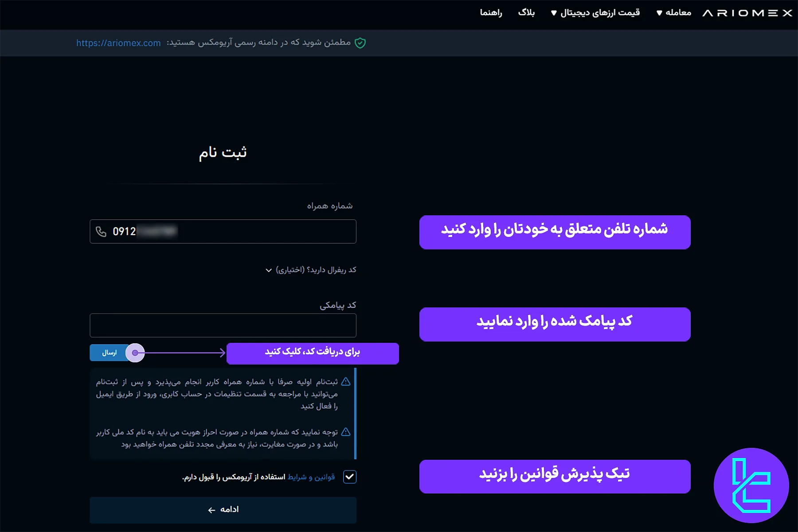The width and height of the screenshot is (798, 532).
Task: Click the ارسال button to send the code
Action: tap(109, 353)
